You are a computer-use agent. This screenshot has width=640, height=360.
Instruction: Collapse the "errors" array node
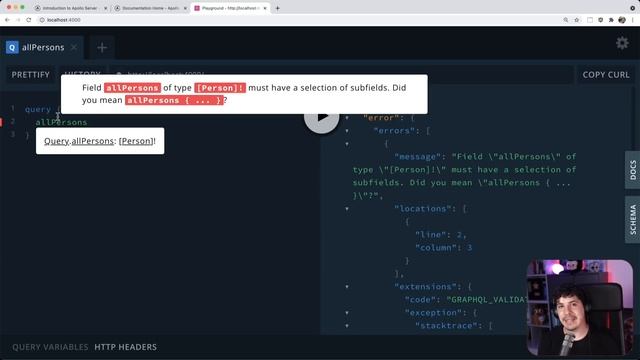point(347,131)
